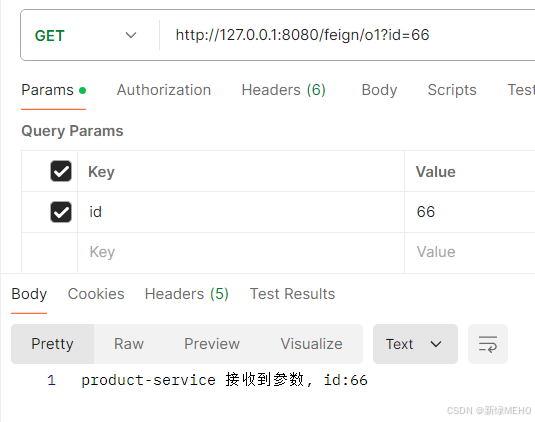
Task: Open the request Headers (6) tab
Action: click(284, 90)
